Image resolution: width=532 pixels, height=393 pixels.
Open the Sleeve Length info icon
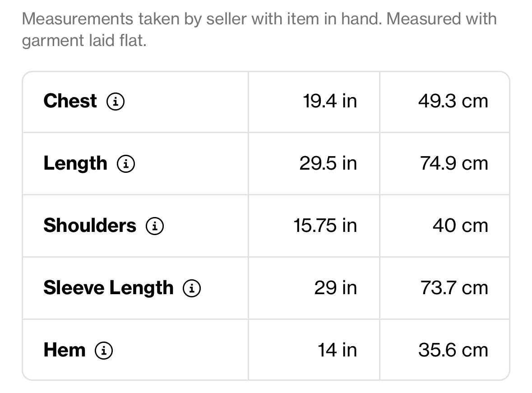point(192,288)
